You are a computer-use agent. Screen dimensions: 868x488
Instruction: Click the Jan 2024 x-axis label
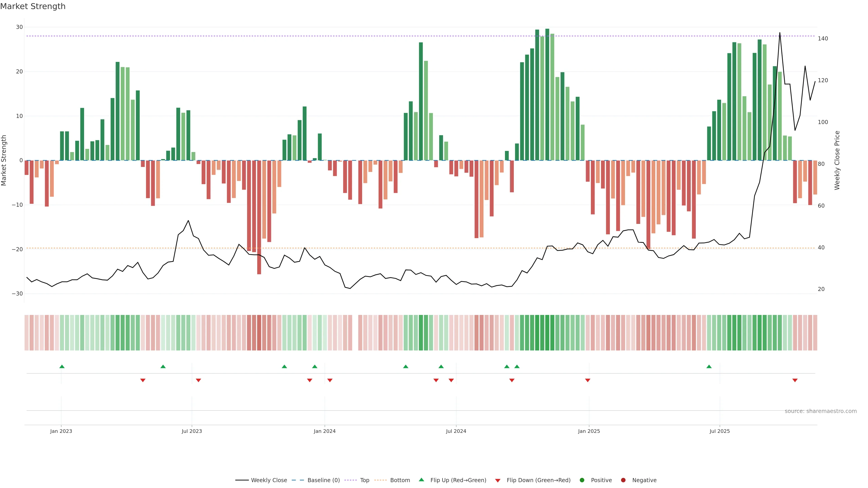[x=325, y=431]
